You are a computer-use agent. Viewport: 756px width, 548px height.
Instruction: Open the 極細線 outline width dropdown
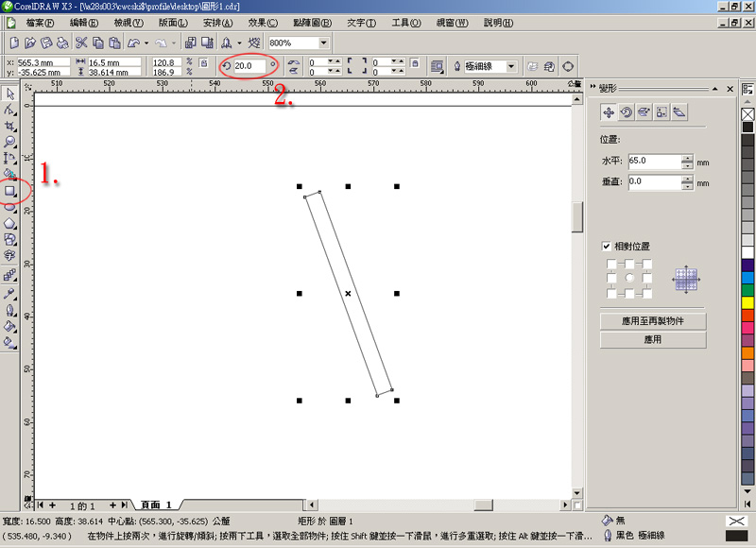pyautogui.click(x=511, y=66)
